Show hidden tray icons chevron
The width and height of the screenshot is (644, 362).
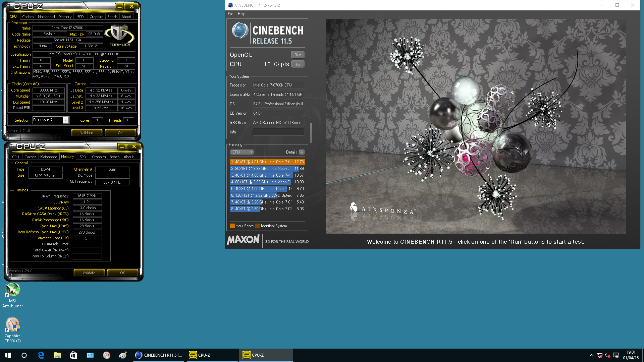591,355
